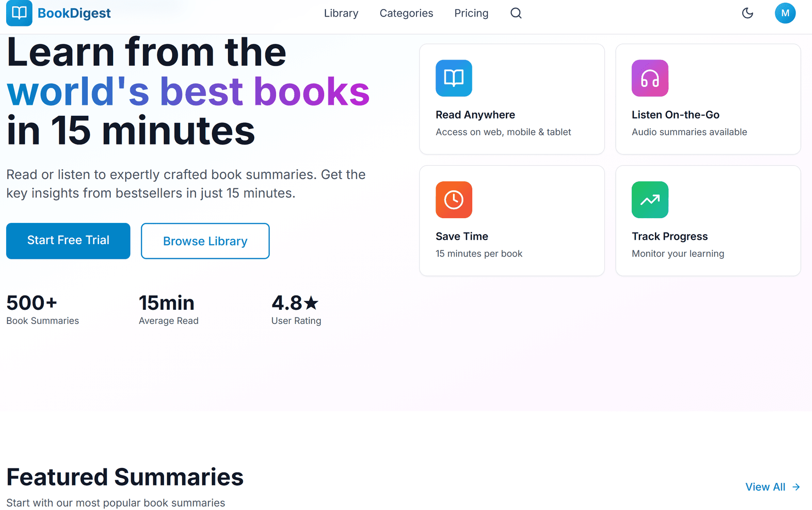Select the Listen On-the-Go feature card
The width and height of the screenshot is (812, 510).
point(708,99)
